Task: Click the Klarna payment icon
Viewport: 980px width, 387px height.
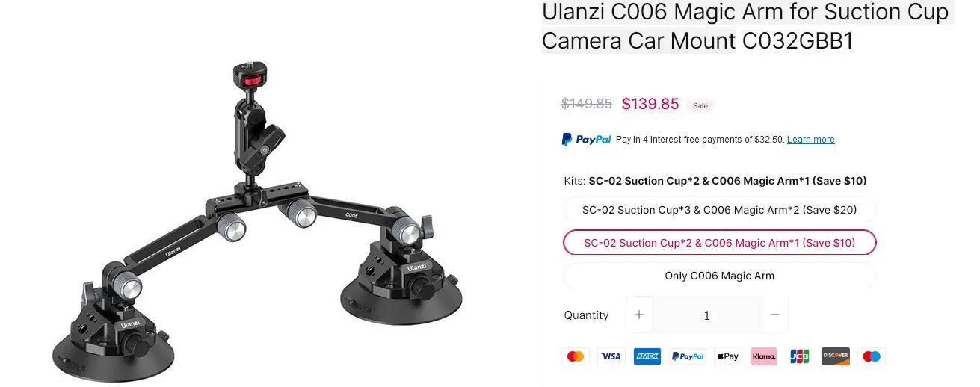Action: (764, 356)
